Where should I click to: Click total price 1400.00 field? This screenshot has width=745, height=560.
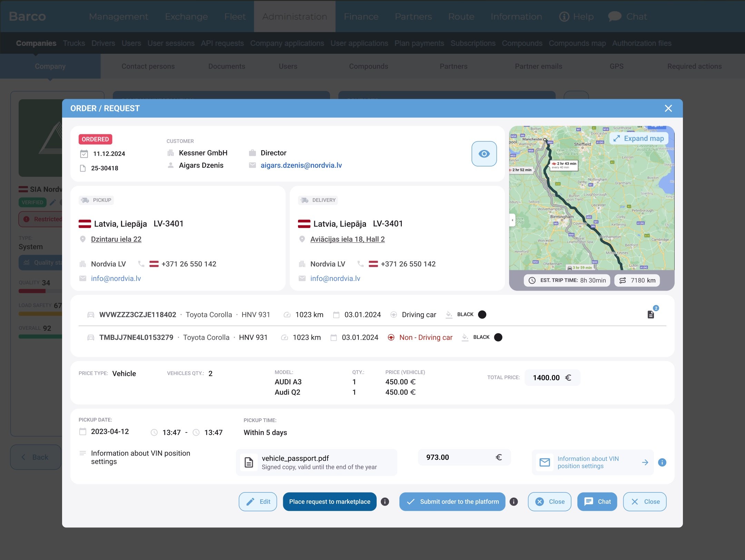pyautogui.click(x=552, y=378)
